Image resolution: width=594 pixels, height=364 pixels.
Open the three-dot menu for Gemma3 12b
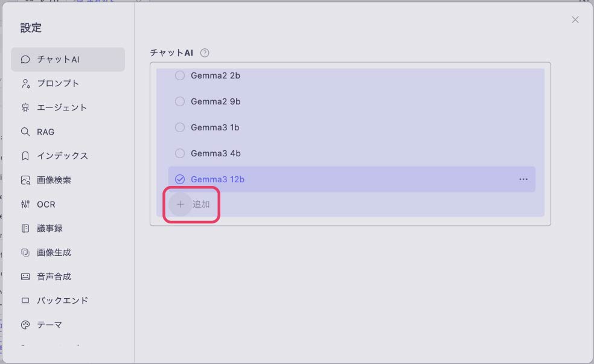(523, 179)
